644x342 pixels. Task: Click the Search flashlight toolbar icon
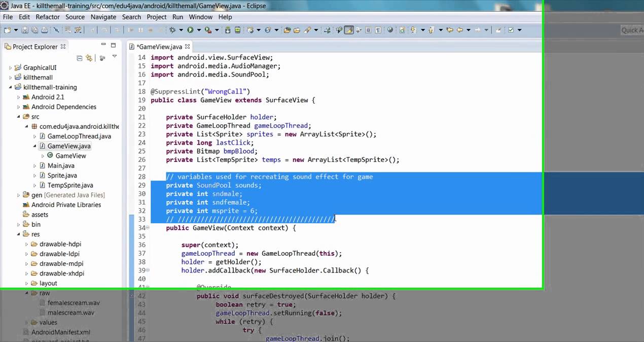[308, 30]
